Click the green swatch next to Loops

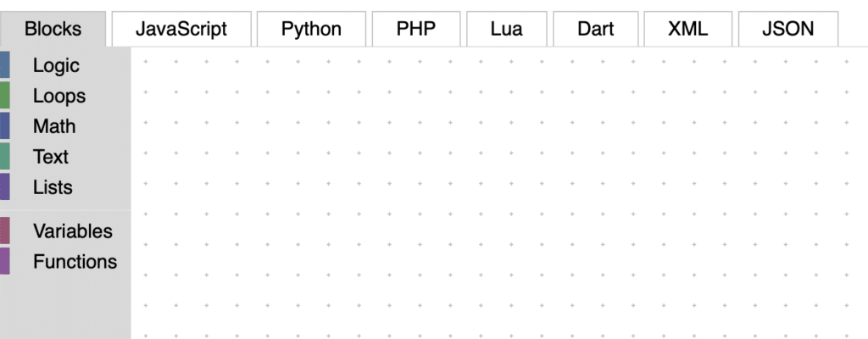[5, 96]
